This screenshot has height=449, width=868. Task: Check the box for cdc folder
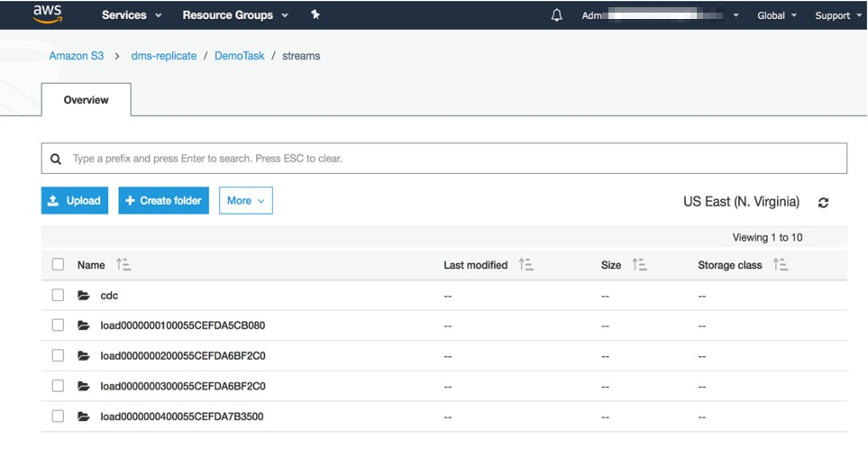[x=58, y=295]
